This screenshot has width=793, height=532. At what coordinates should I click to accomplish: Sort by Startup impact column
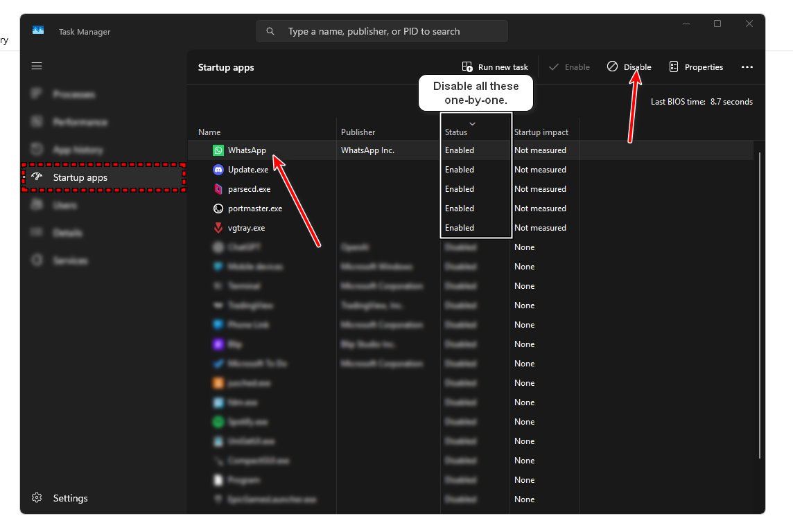pos(541,132)
